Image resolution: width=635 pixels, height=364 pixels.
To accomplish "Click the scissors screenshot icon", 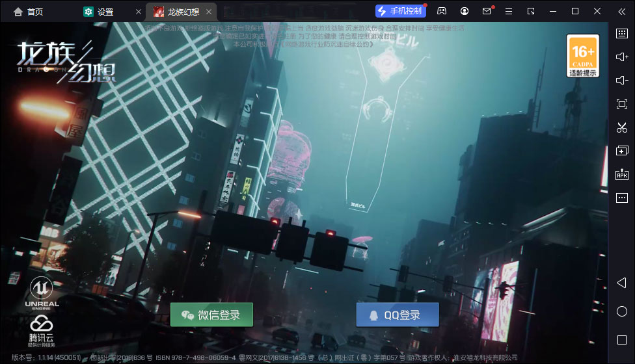I will [621, 127].
